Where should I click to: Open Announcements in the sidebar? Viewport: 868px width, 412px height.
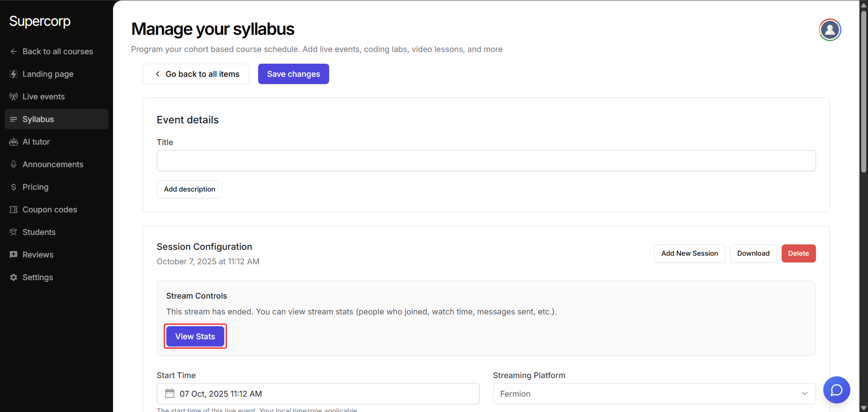tap(53, 164)
